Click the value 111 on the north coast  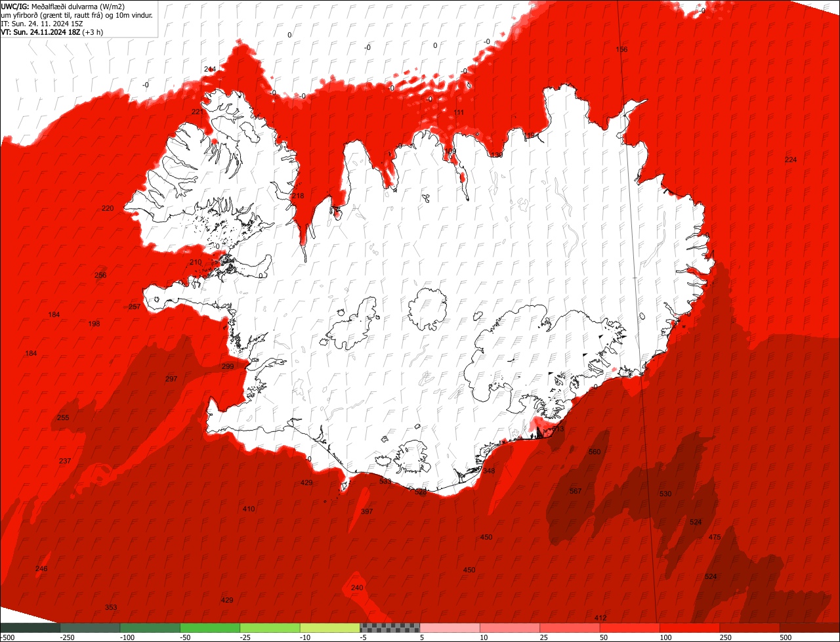459,113
